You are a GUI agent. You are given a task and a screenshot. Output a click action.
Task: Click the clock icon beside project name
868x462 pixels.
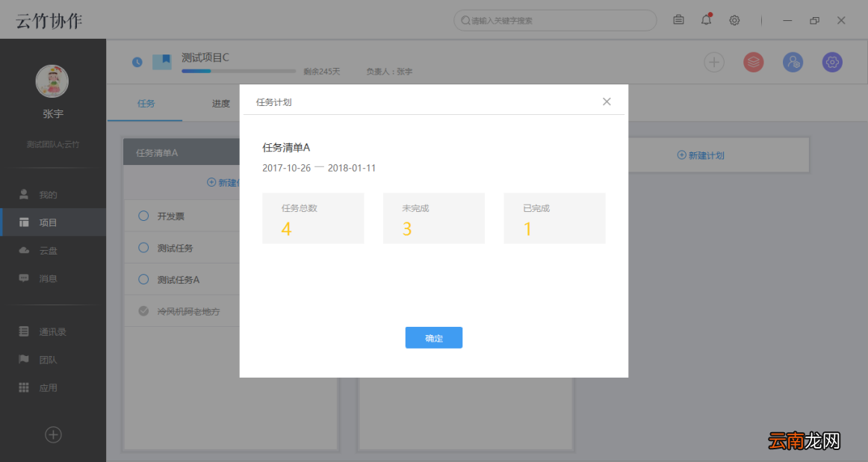[137, 62]
